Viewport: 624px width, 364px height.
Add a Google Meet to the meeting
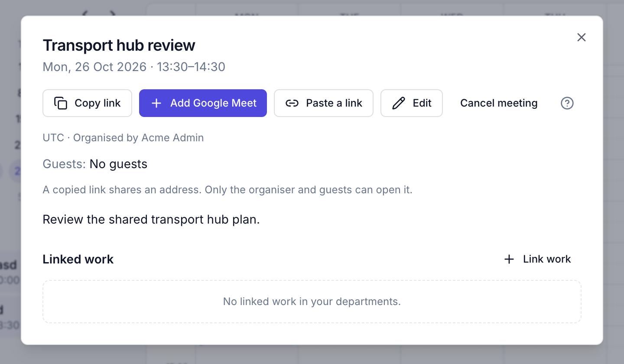[203, 103]
